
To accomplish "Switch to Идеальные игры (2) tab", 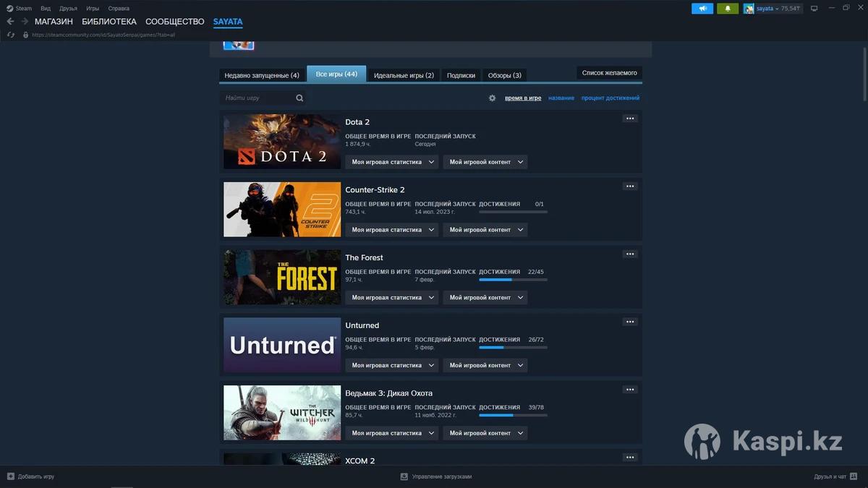I will click(404, 75).
